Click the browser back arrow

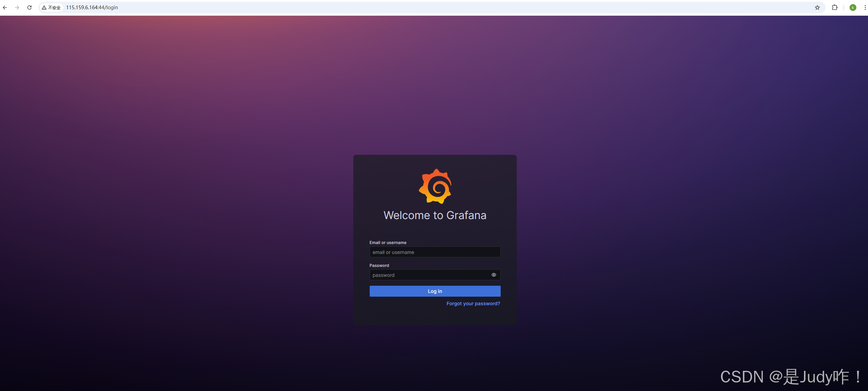pos(5,8)
